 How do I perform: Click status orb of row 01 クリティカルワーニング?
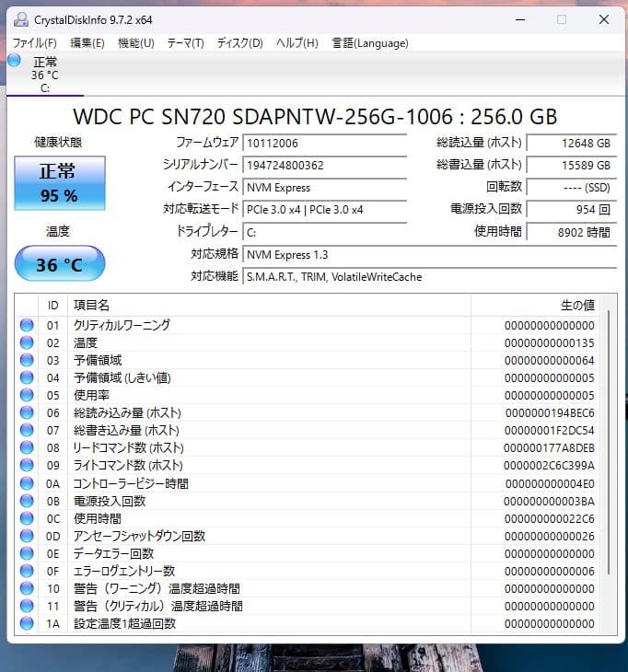[27, 325]
